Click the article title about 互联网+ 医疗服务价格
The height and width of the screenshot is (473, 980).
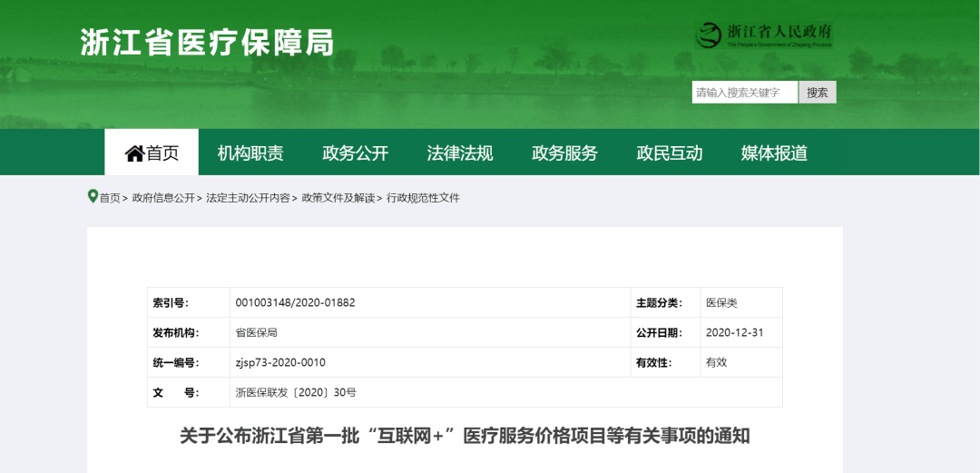[465, 436]
